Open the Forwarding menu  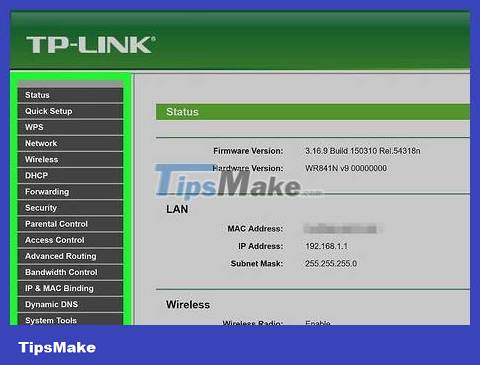70,192
